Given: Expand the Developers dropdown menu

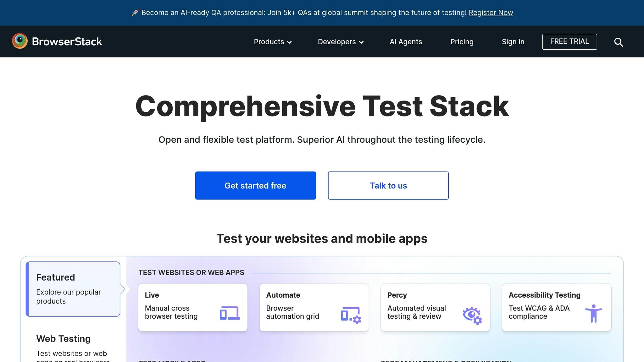Looking at the screenshot, I should click(x=337, y=42).
